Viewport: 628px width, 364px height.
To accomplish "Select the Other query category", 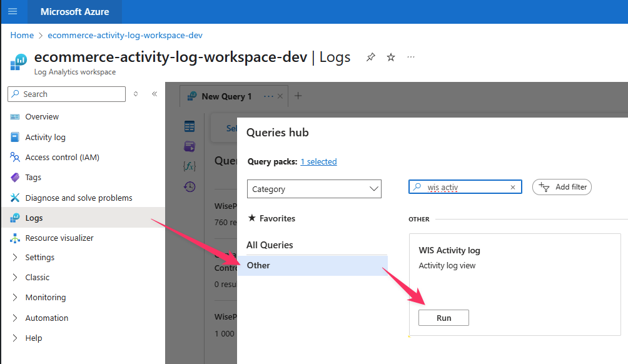I will [x=313, y=265].
